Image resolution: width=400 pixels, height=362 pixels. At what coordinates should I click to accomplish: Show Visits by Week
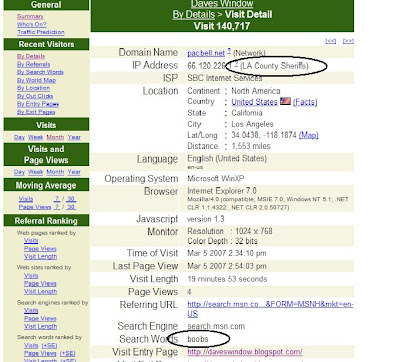click(35, 137)
